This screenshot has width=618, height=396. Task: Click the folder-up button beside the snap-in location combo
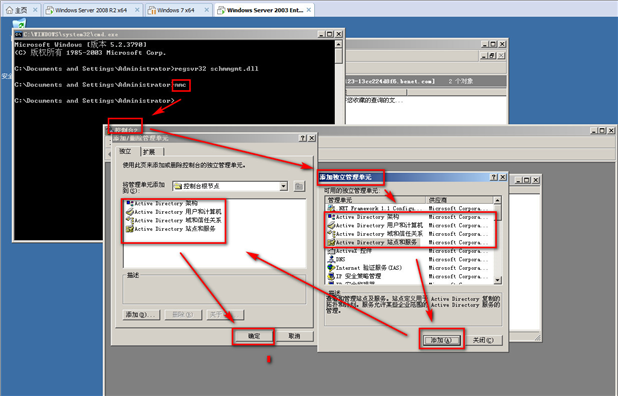click(x=299, y=186)
